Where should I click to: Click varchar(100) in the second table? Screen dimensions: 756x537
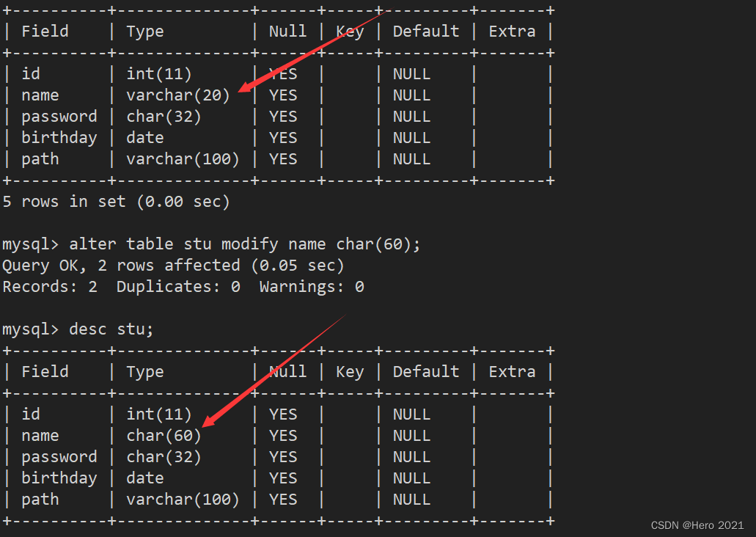point(183,500)
